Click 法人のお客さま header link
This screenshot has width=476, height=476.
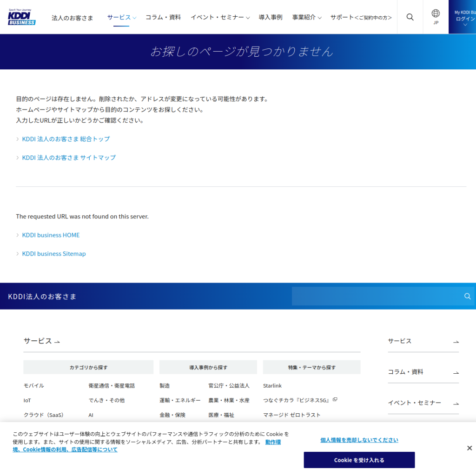click(x=72, y=18)
